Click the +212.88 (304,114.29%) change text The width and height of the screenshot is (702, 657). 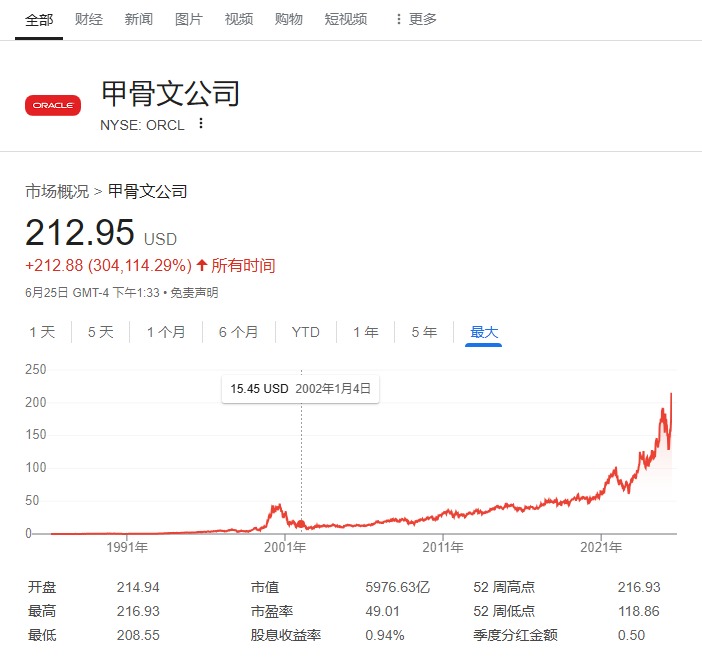tap(108, 266)
